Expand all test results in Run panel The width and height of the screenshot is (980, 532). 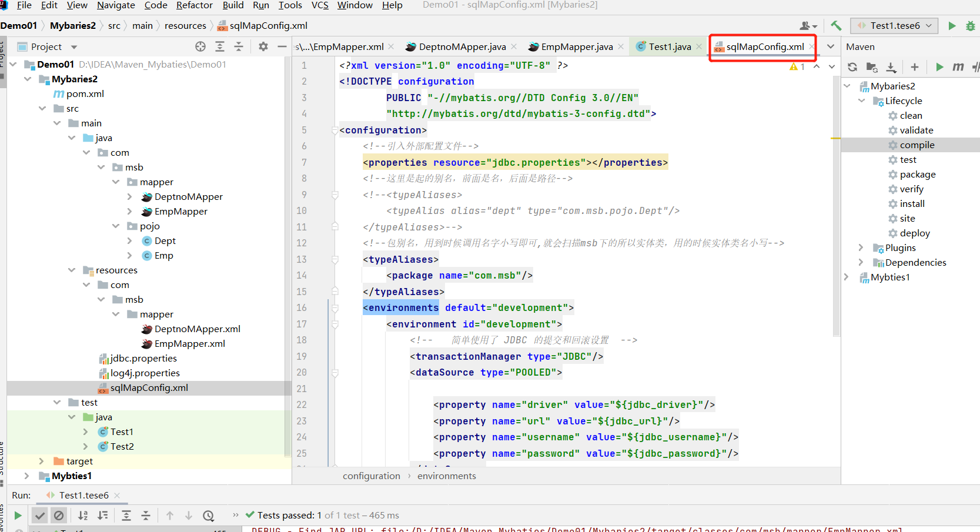pyautogui.click(x=126, y=516)
